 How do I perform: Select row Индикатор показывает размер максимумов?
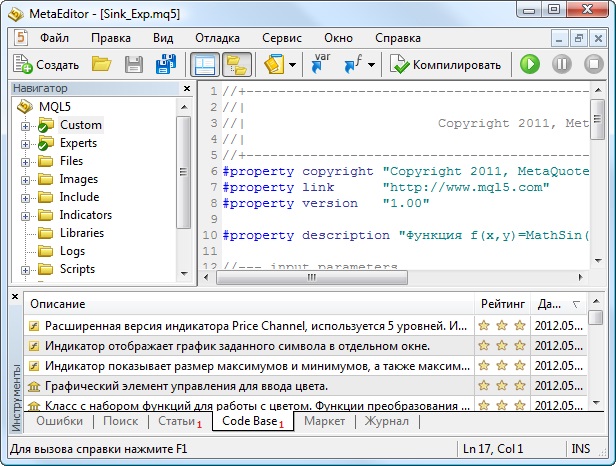tap(306, 366)
